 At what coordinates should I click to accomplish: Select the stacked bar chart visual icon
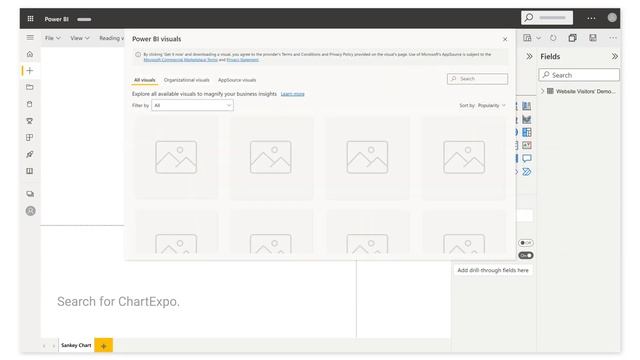click(527, 106)
